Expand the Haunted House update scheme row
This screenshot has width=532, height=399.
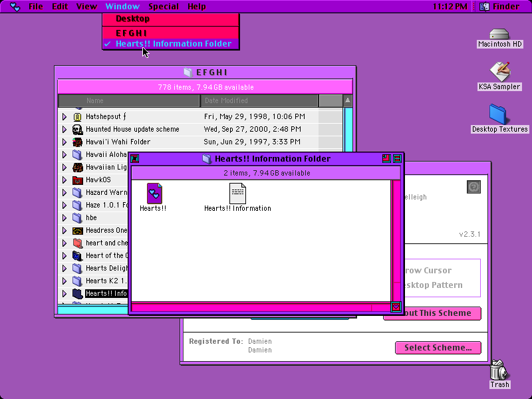65,129
